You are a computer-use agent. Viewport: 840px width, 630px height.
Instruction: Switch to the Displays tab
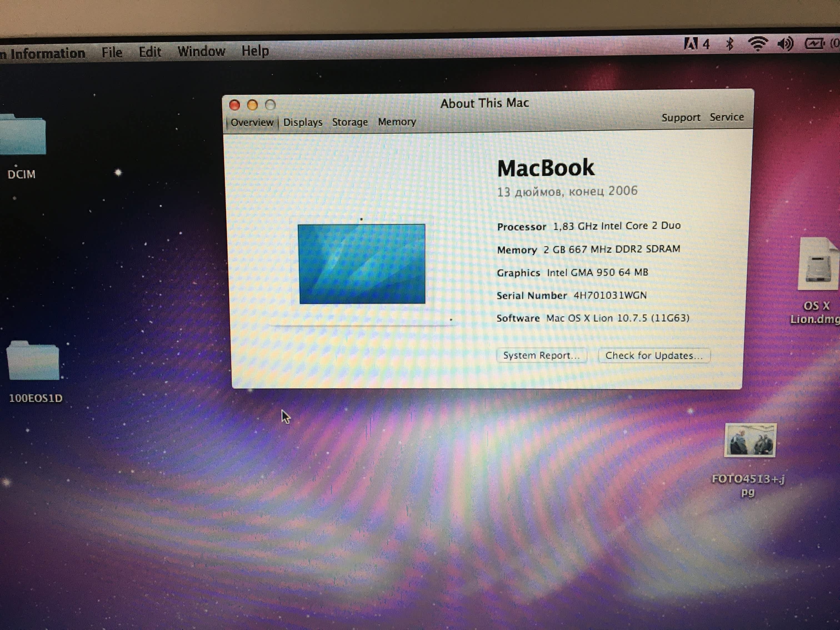[x=303, y=122]
